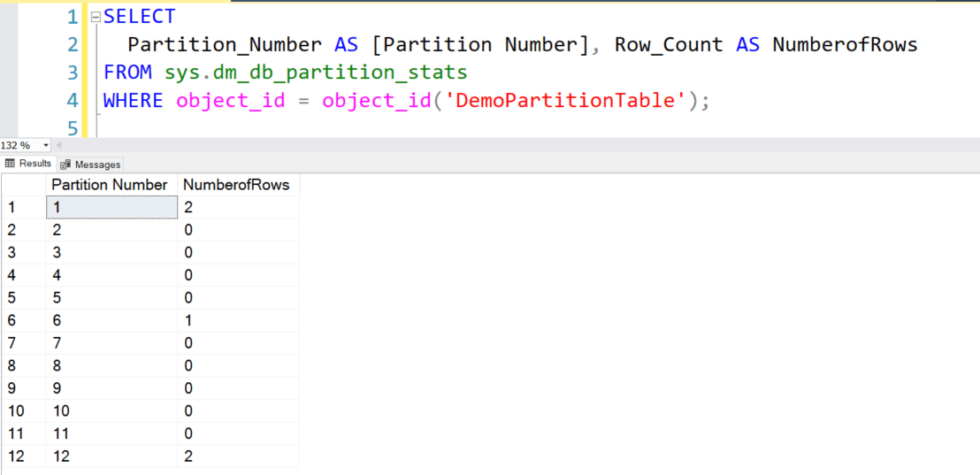Click sys.dm_db_partition_stats in the FROM clause
Screen dimensions: 980x475
(316, 73)
